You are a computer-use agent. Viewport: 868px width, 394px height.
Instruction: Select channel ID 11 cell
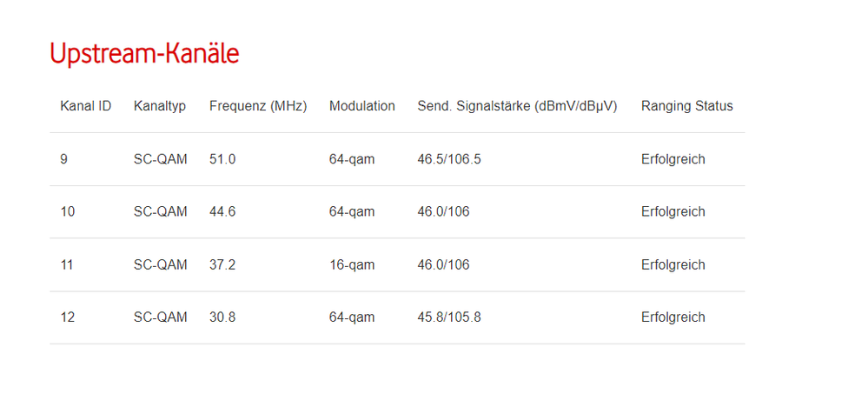tap(67, 264)
